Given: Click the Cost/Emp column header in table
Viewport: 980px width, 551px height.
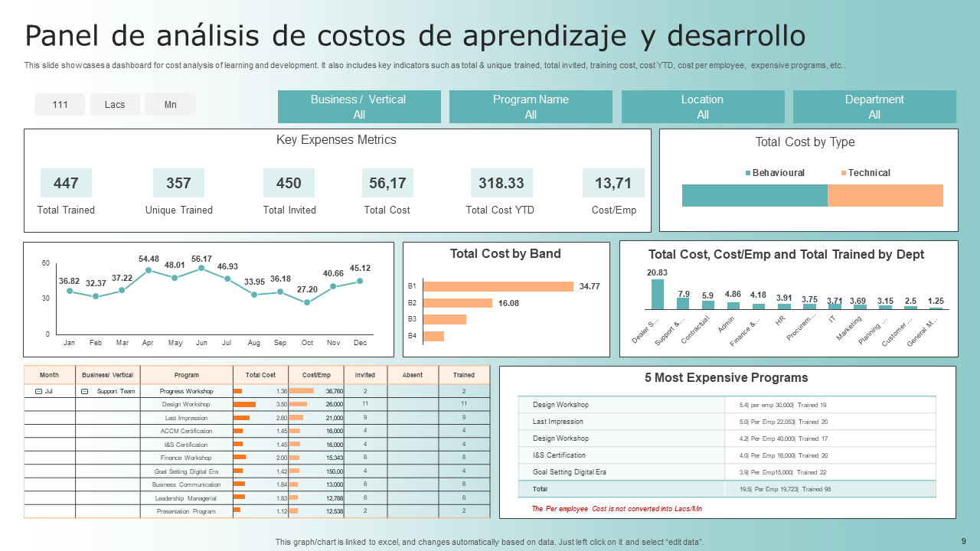Looking at the screenshot, I should click(x=316, y=375).
